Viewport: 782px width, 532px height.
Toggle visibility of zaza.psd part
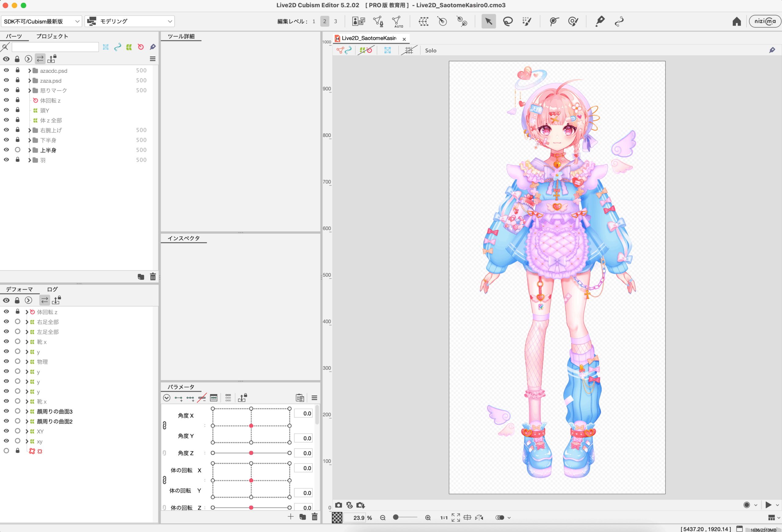coord(6,80)
